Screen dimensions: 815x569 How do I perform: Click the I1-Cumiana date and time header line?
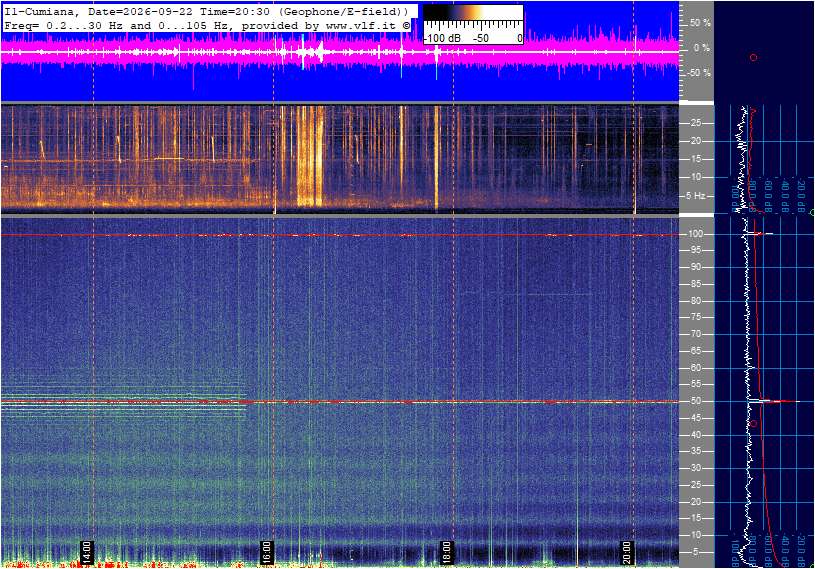207,11
